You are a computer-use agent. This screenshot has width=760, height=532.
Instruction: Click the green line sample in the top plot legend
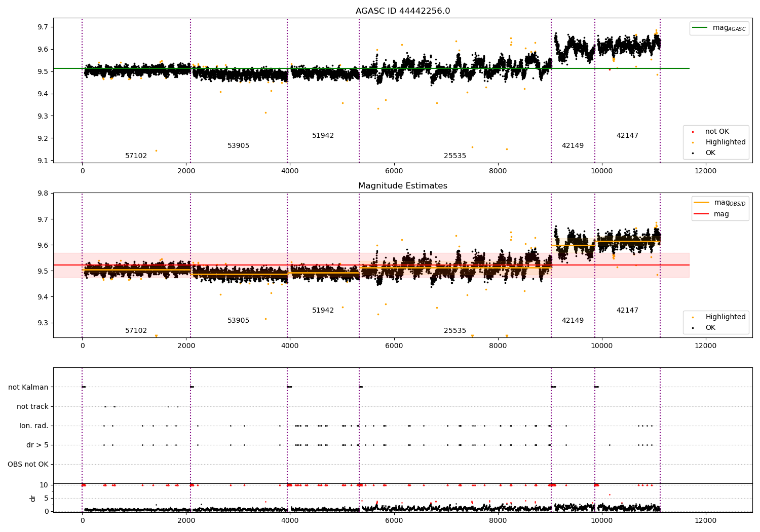(700, 28)
